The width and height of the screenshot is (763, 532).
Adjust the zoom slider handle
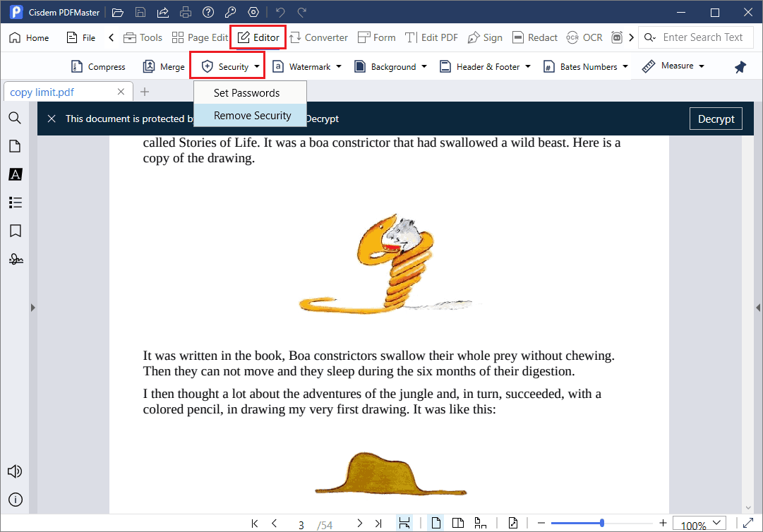point(602,523)
